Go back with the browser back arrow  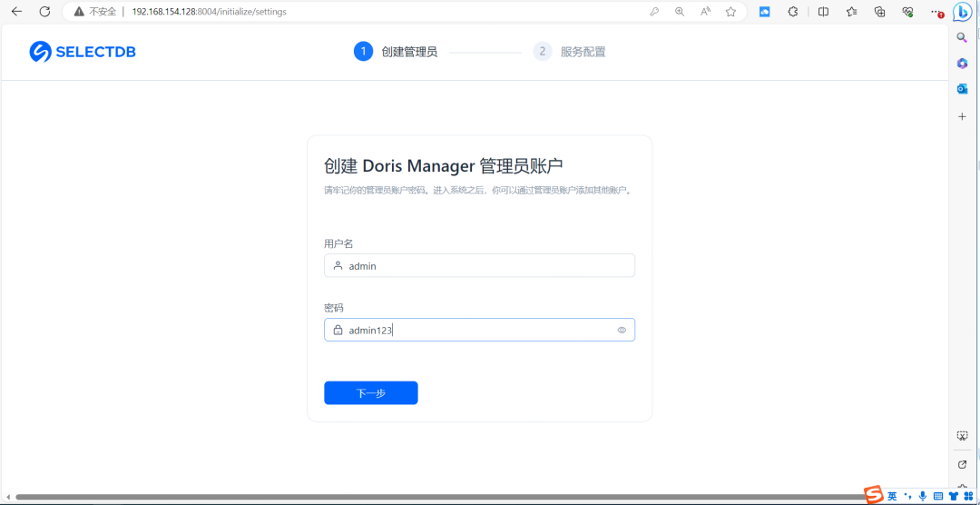click(x=17, y=11)
